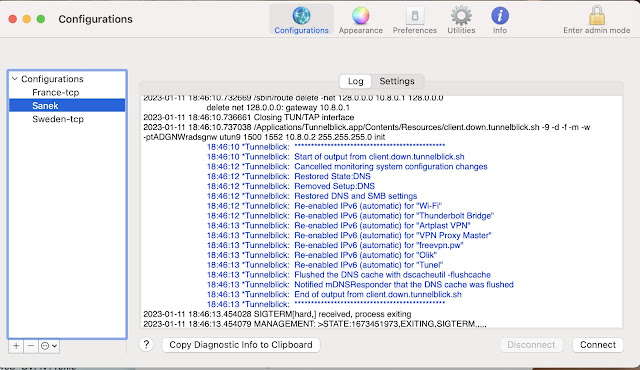Select the Sanek configuration
The width and height of the screenshot is (640, 370).
click(x=67, y=106)
